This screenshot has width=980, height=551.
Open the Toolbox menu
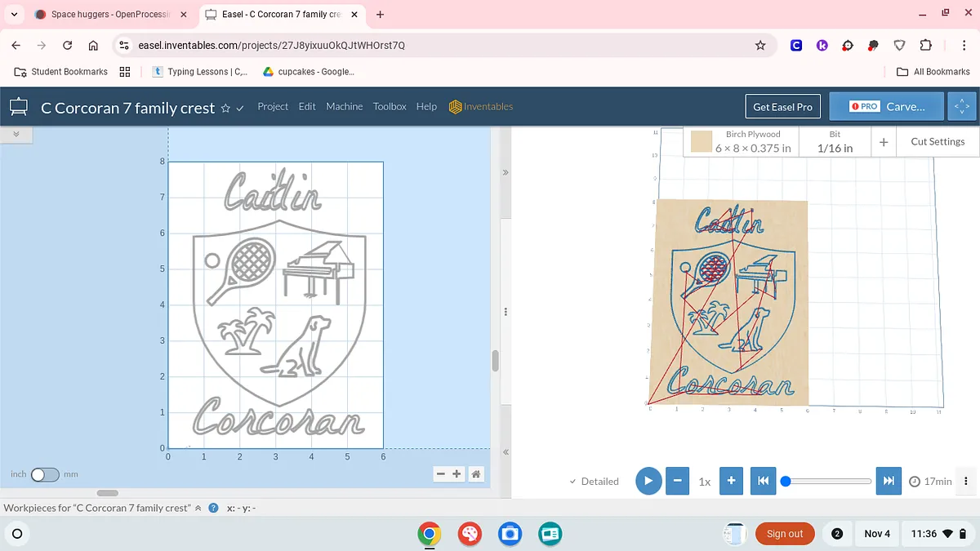coord(390,106)
